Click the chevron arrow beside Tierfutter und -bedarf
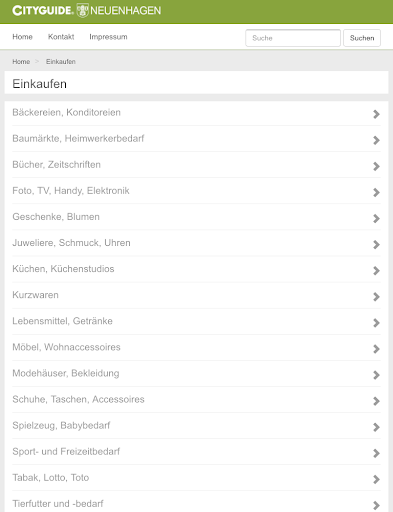393x512 pixels. (376, 505)
